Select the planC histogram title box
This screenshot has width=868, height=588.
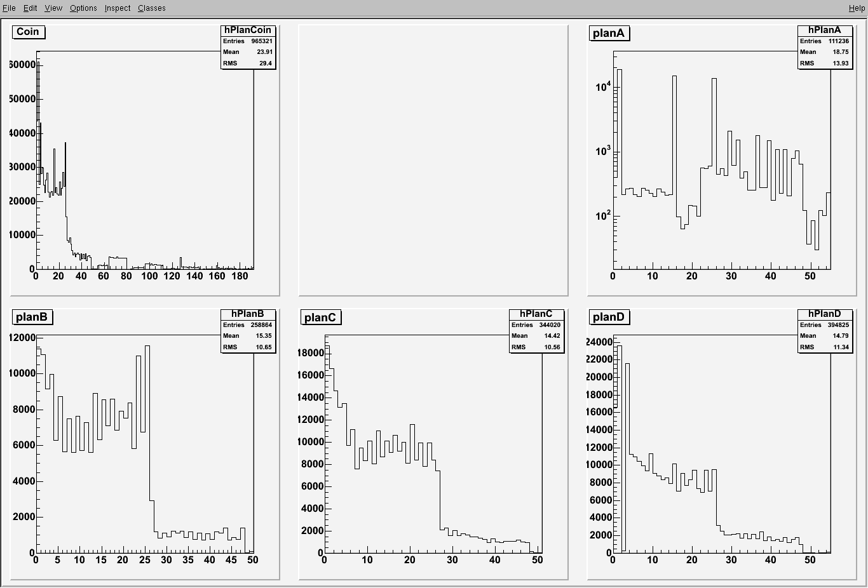pos(320,317)
